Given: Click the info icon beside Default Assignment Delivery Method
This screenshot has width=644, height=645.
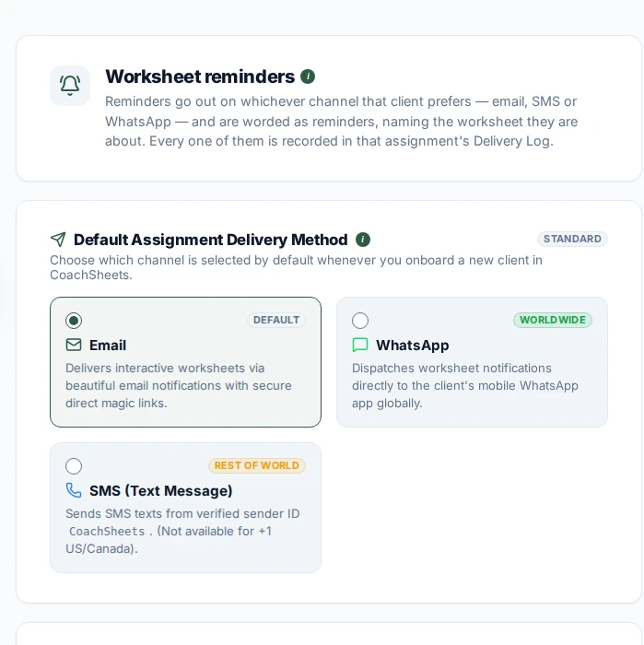Looking at the screenshot, I should (363, 240).
